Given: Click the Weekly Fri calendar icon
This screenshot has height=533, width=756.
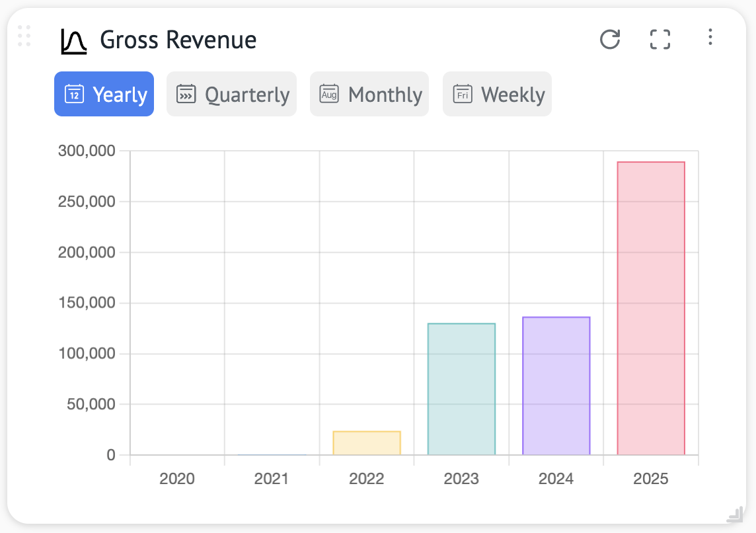Looking at the screenshot, I should click(x=463, y=94).
